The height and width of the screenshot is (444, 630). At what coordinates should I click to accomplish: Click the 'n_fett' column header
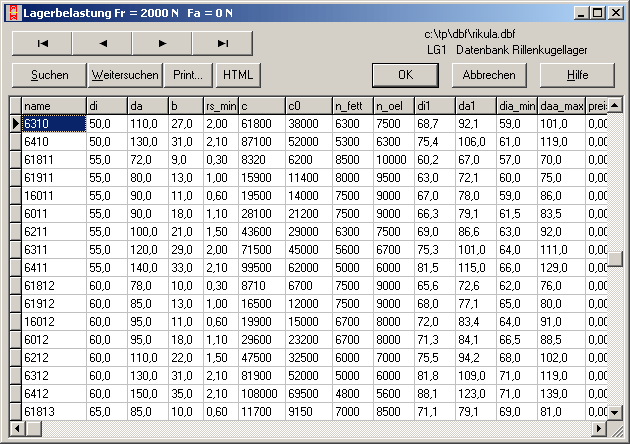[351, 105]
